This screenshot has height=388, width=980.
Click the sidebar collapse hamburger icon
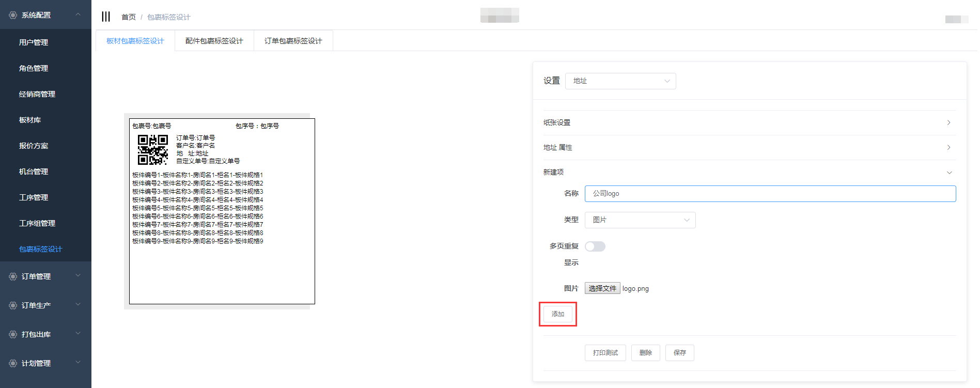[106, 17]
